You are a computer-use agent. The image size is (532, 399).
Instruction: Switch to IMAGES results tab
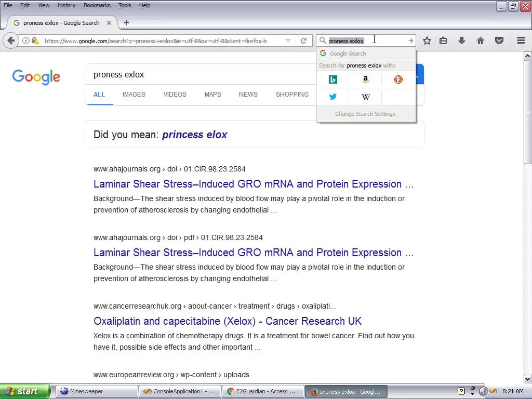pos(134,95)
